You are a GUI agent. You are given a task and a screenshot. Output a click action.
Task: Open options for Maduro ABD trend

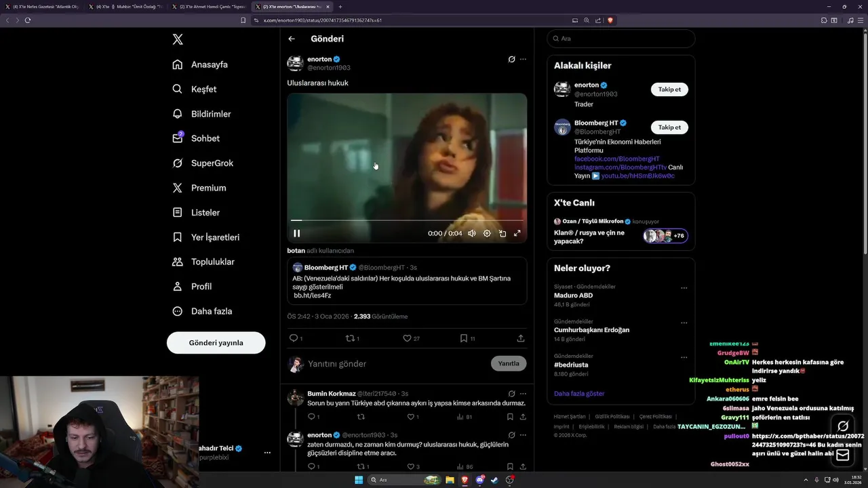click(x=684, y=287)
